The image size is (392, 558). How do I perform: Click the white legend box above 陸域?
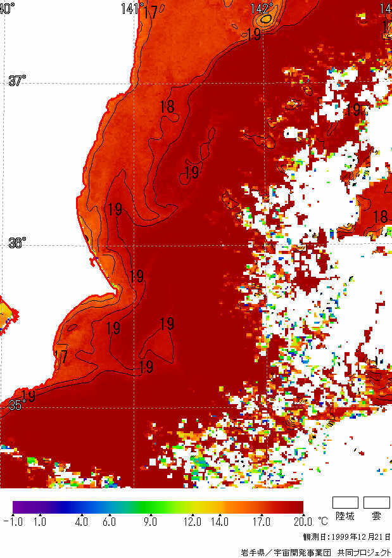click(345, 502)
